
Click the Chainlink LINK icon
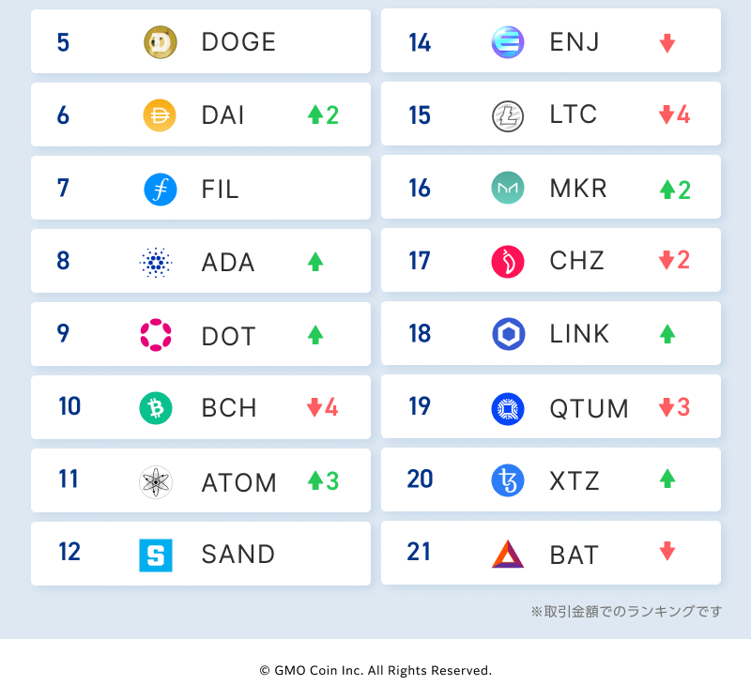(508, 334)
